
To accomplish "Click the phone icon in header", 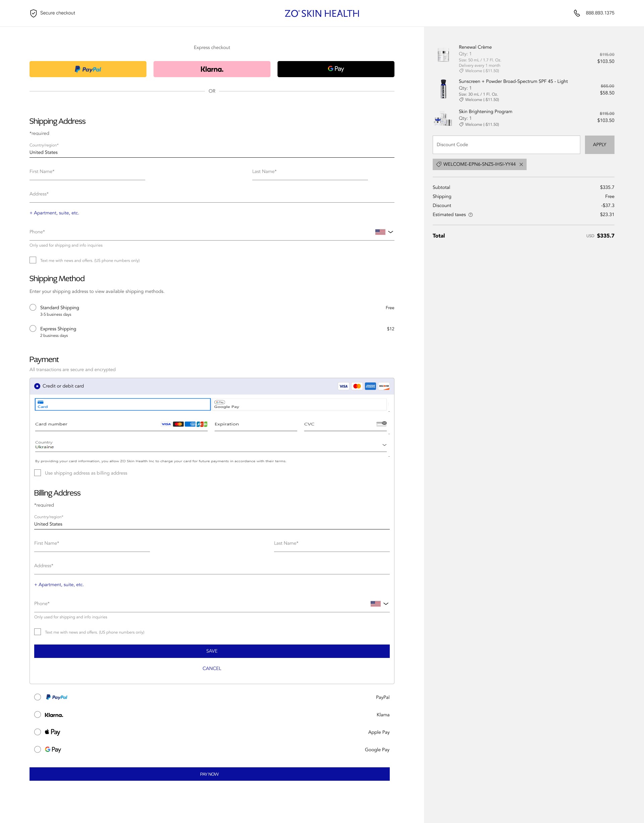I will pyautogui.click(x=577, y=13).
